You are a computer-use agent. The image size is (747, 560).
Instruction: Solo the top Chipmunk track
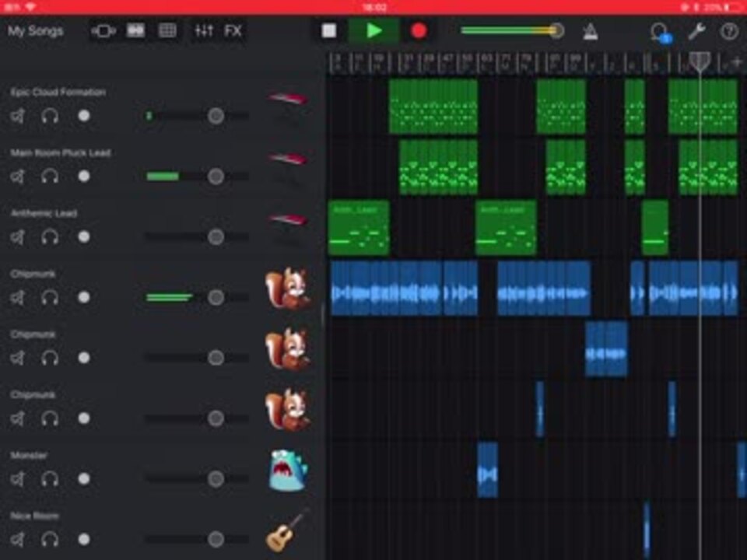(x=50, y=298)
